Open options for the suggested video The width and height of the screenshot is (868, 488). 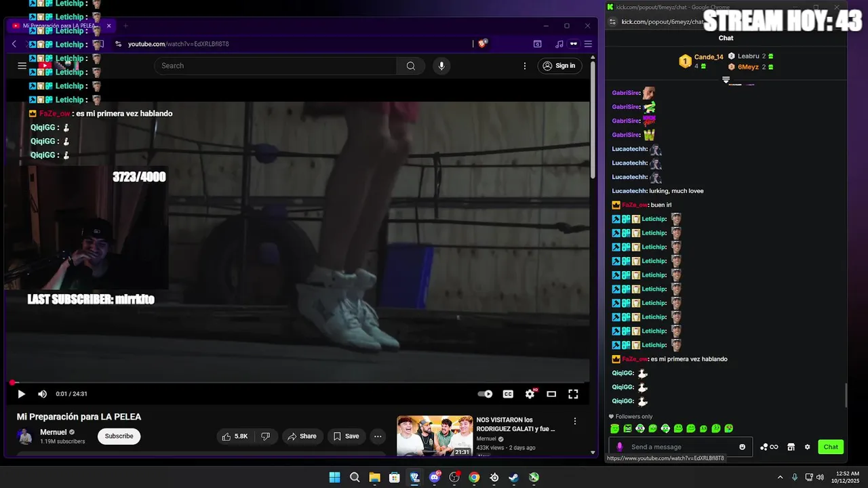575,421
